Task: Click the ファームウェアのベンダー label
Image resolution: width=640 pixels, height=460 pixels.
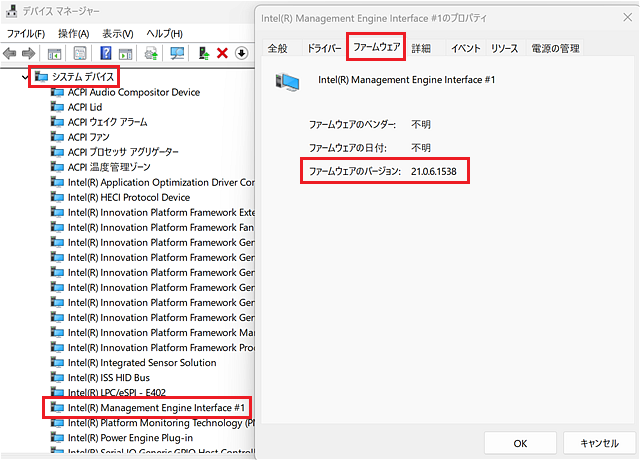Action: coord(352,124)
